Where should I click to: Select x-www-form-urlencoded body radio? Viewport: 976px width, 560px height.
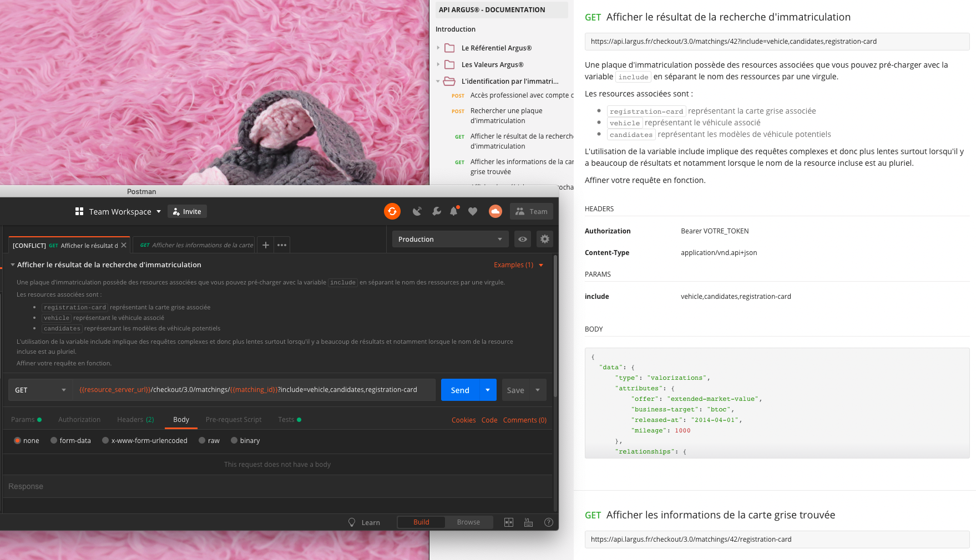(105, 440)
